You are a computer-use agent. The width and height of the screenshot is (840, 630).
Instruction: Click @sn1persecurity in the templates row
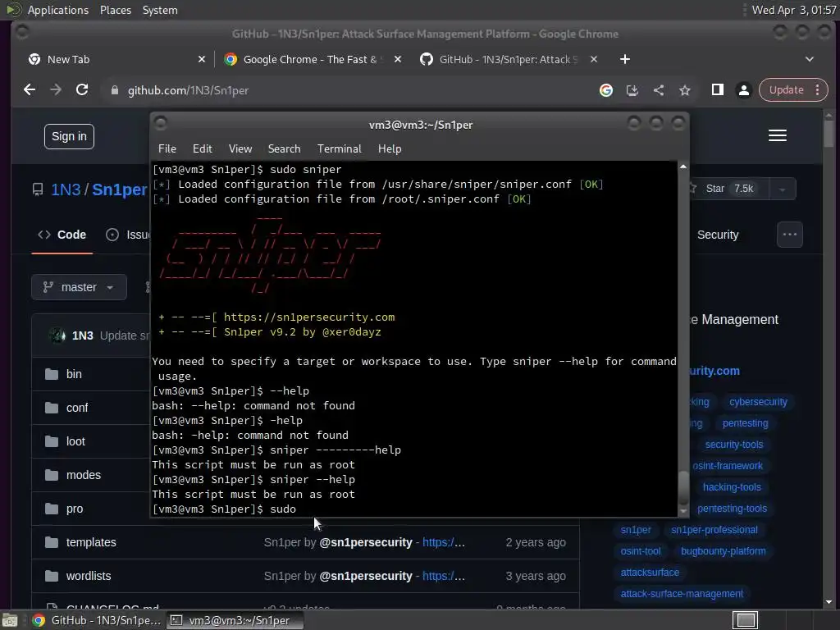[x=366, y=542]
